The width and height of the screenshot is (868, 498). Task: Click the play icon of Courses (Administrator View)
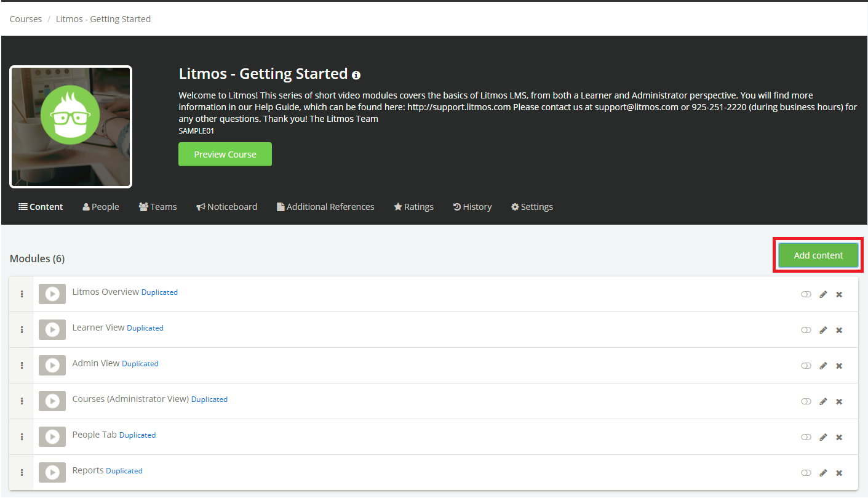(x=52, y=401)
